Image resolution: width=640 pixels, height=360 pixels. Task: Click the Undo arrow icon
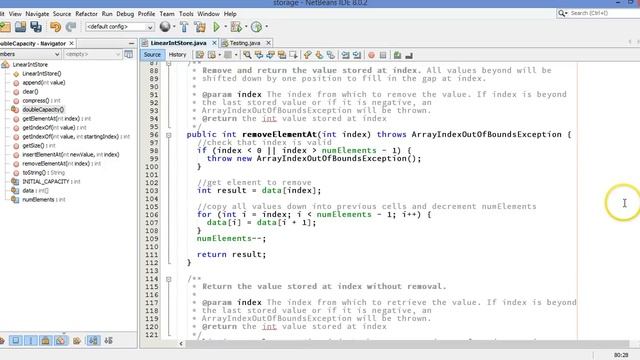55,27
